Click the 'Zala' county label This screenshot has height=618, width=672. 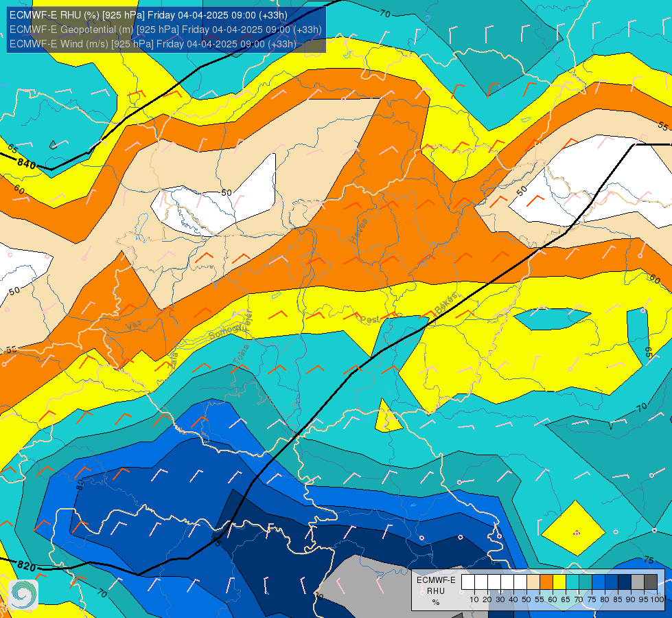(x=173, y=360)
